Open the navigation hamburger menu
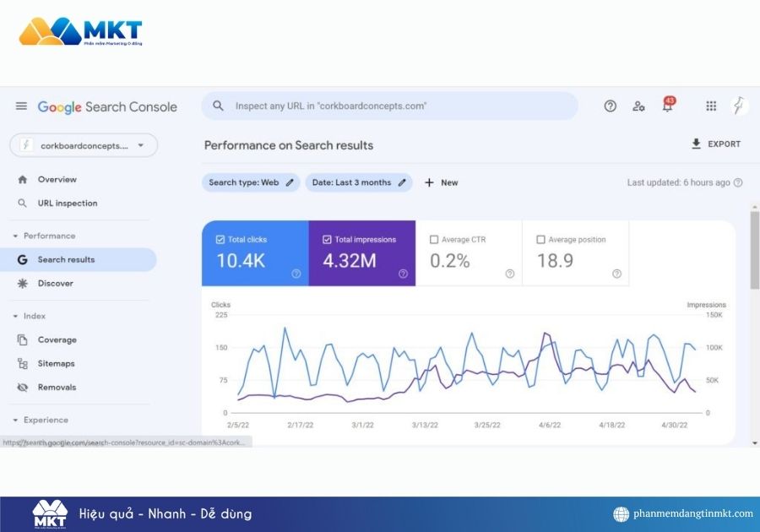The width and height of the screenshot is (760, 532). click(21, 106)
